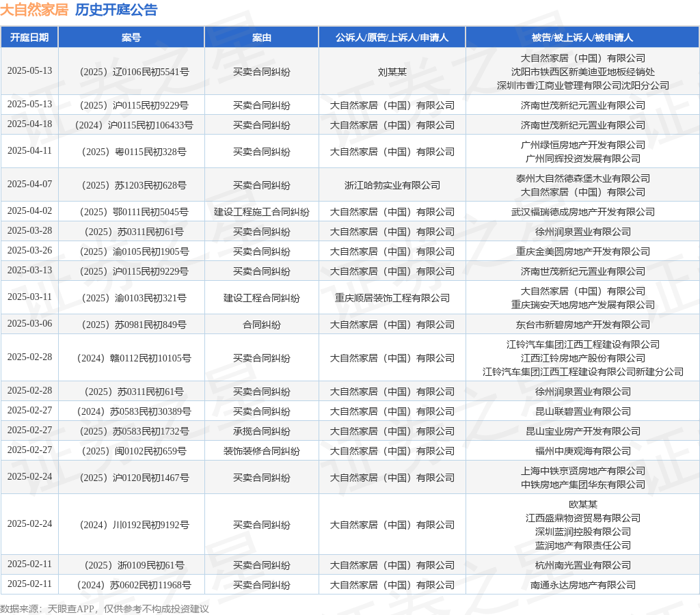
Task: Click the 被告/被上诉人/被申请人 column header
Action: pos(582,38)
